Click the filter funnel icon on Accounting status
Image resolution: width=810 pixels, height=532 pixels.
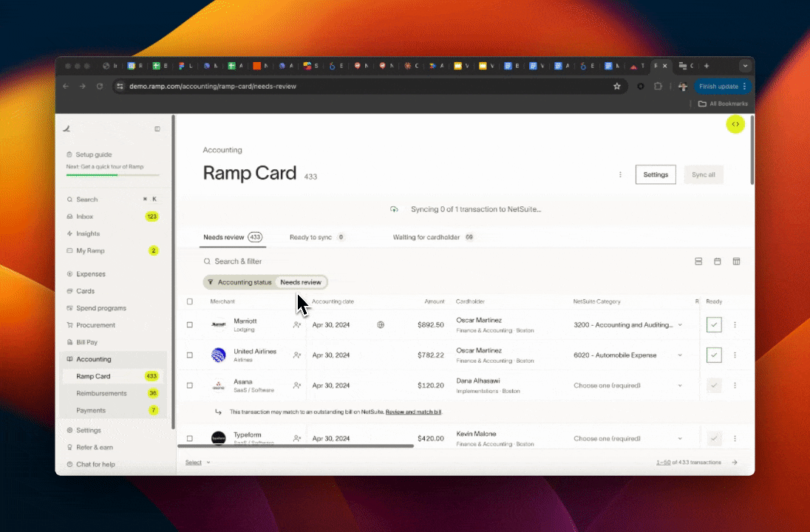(210, 282)
